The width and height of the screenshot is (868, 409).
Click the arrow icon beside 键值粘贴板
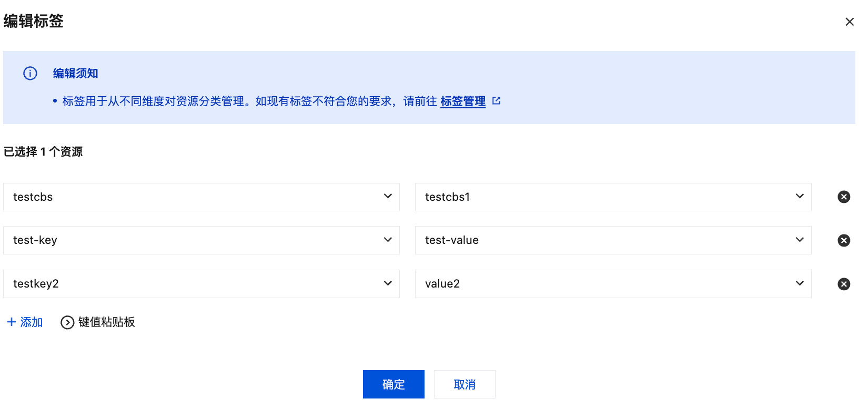67,322
